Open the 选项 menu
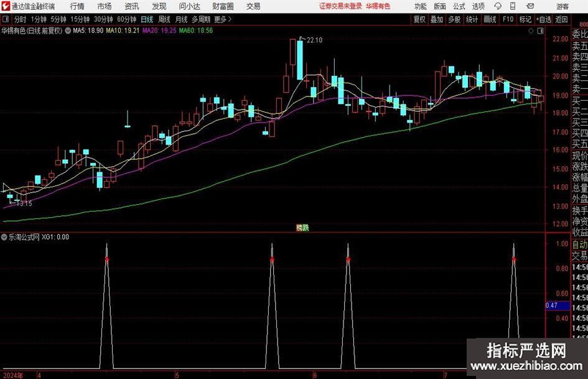This screenshot has height=379, width=588. point(478,6)
